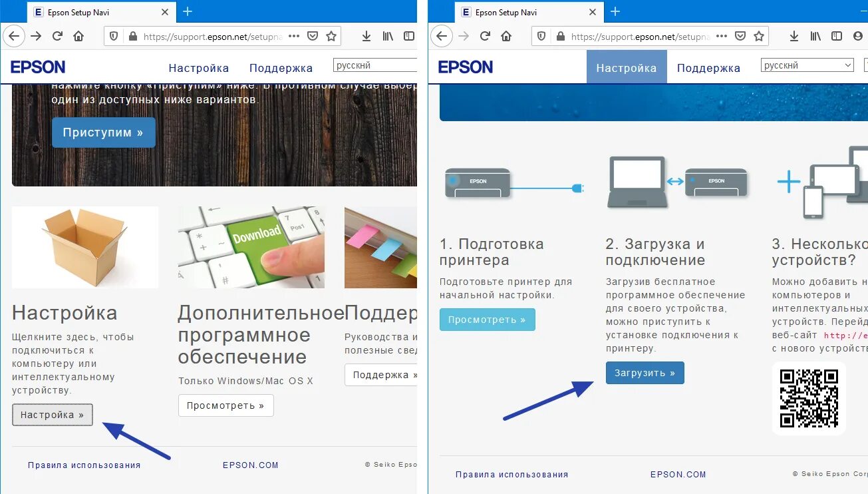Open tracking protection shield in left window
The height and width of the screenshot is (494, 868).
coord(114,37)
